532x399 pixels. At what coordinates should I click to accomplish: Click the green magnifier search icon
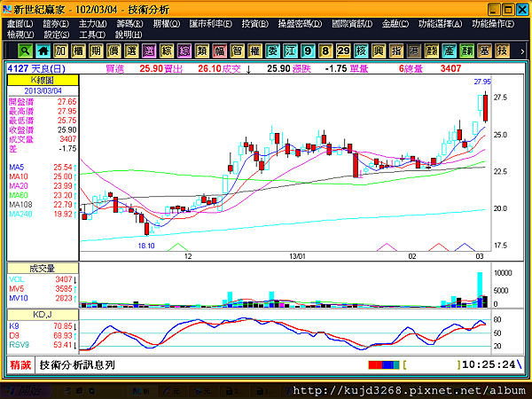point(25,51)
